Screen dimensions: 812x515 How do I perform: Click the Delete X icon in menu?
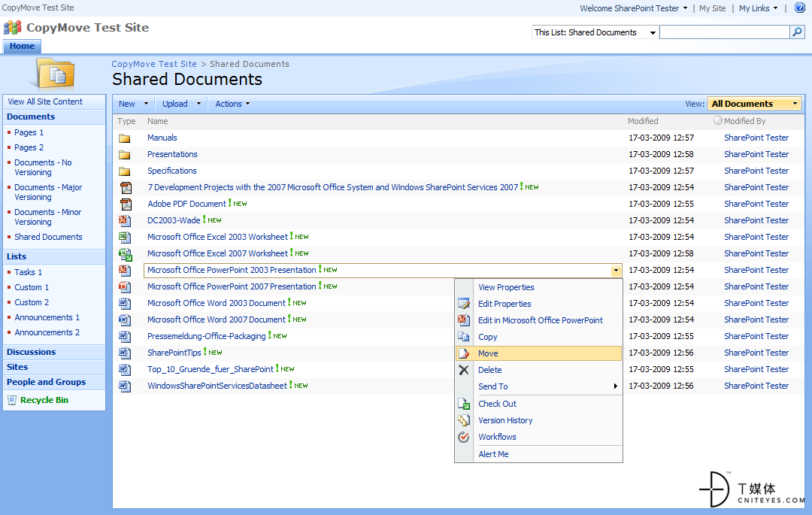pos(463,370)
